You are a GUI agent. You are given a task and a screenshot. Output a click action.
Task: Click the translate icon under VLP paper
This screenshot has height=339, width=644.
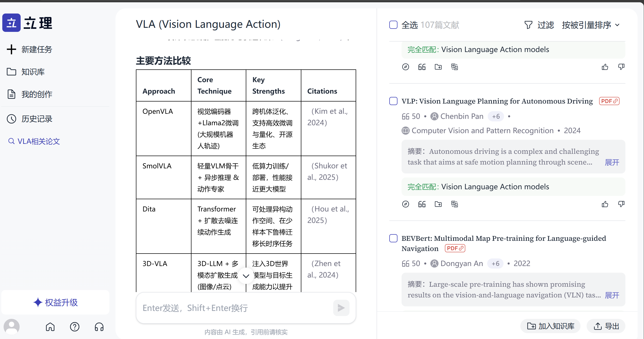click(455, 204)
